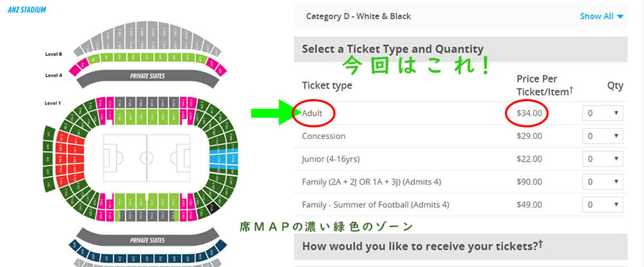Screen dimensions: 644x267
Task: Click the $34.00 adult price
Action: click(x=529, y=113)
